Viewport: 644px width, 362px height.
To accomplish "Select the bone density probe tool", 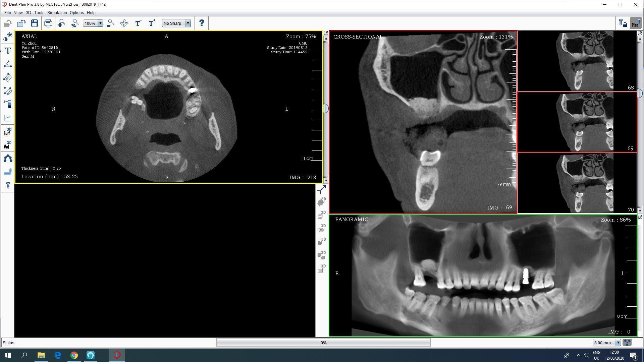I will [8, 104].
